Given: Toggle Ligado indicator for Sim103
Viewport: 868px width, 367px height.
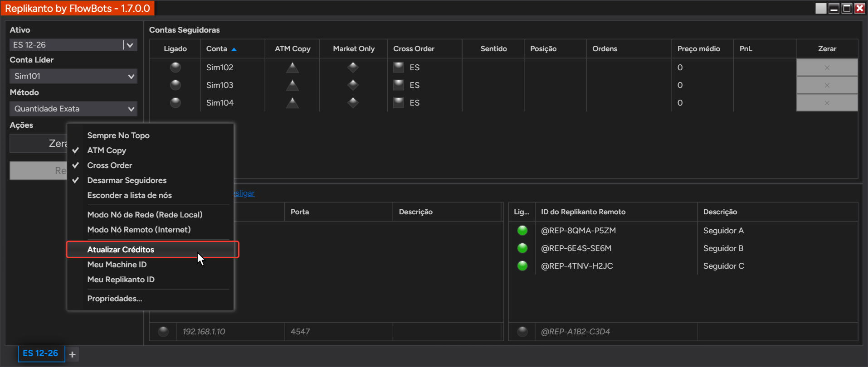Looking at the screenshot, I should pos(176,85).
